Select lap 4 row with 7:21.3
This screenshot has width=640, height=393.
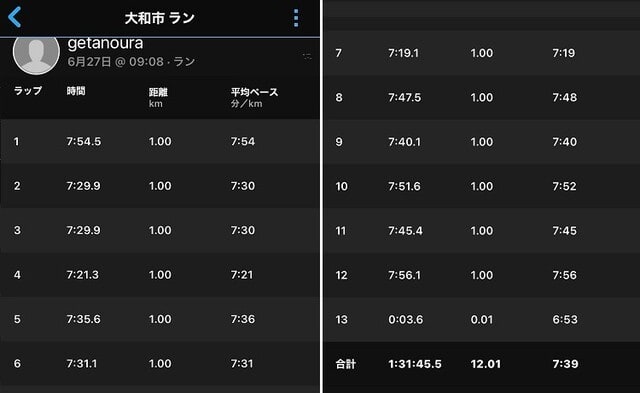click(x=160, y=275)
